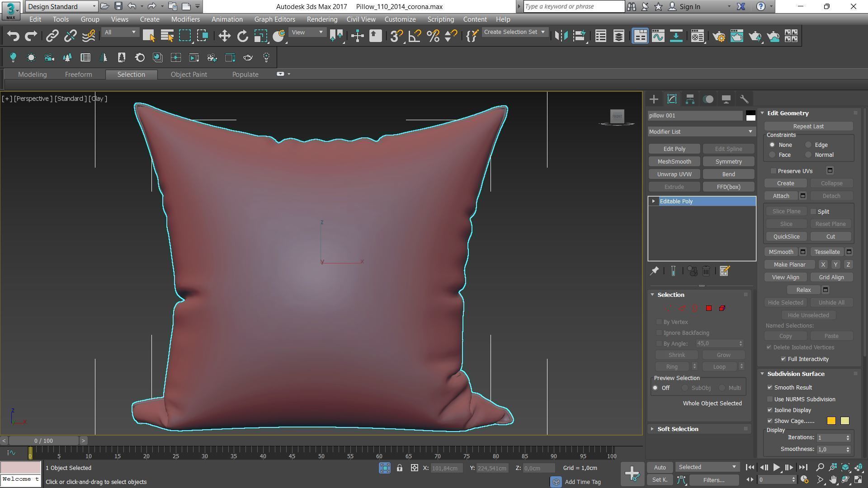This screenshot has height=488, width=868.
Task: Activate the Select and Move tool
Action: click(224, 36)
